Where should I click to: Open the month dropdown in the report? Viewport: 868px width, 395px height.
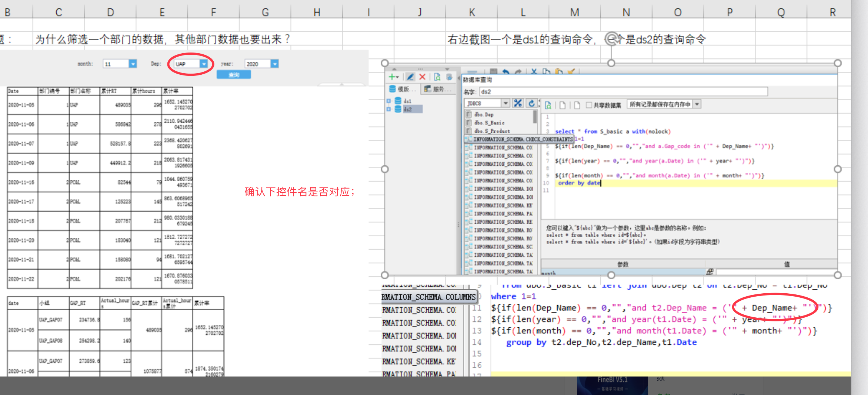(x=133, y=64)
